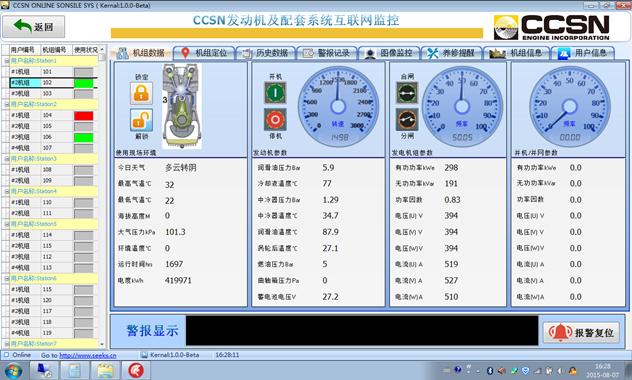Click the 电度 value 419971
The height and width of the screenshot is (380, 632).
click(x=178, y=280)
